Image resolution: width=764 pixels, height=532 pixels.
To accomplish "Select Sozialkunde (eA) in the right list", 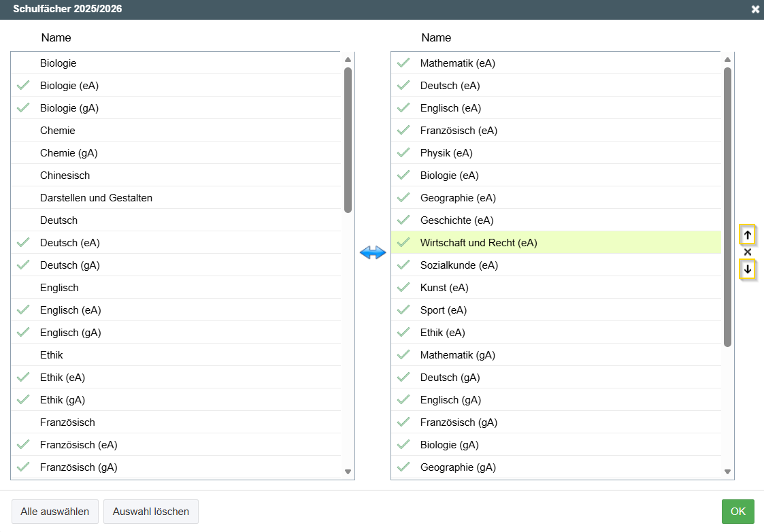I will pyautogui.click(x=459, y=265).
